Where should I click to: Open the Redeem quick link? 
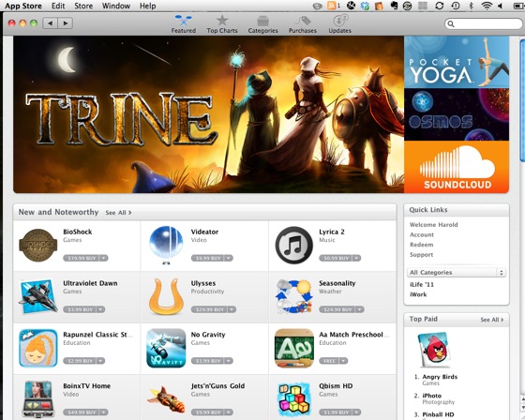[x=421, y=245]
